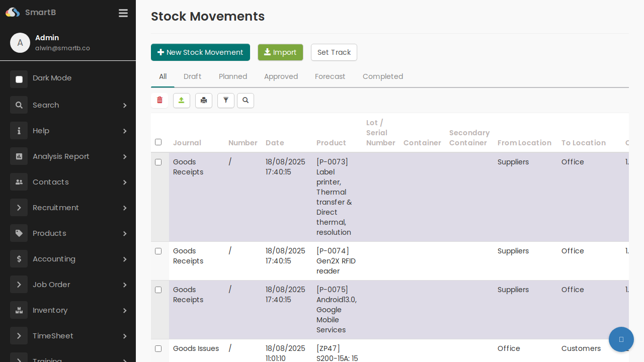This screenshot has width=644, height=362.
Task: Switch to the Draft tab
Action: [x=193, y=76]
